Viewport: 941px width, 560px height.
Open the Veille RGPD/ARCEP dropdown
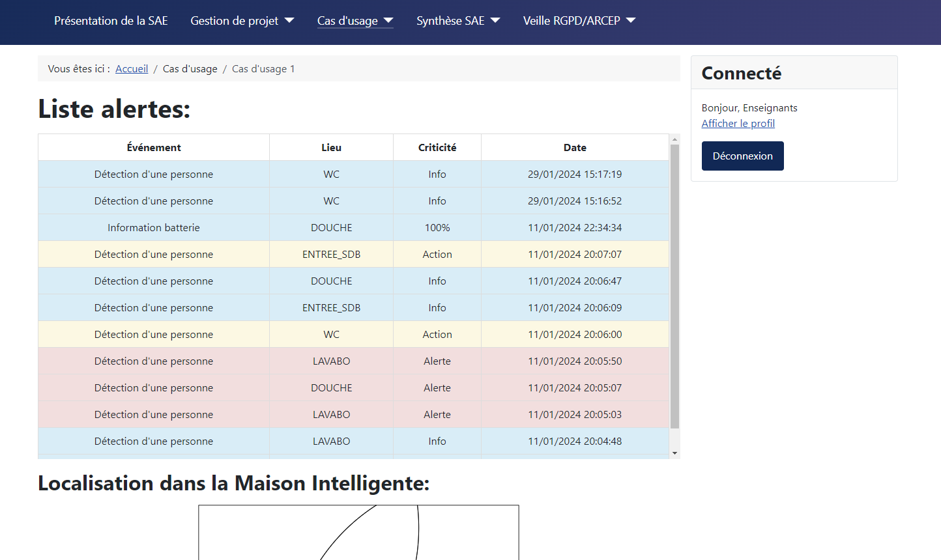coord(579,21)
